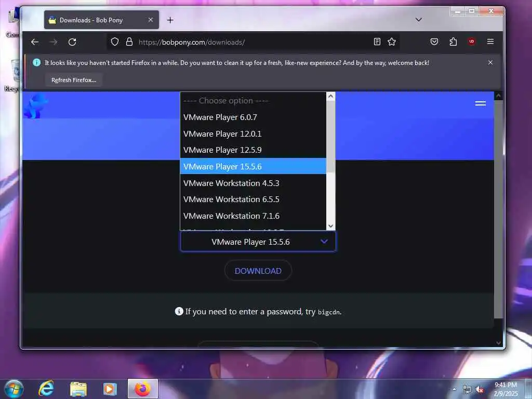Open the Windows Start menu

tap(14, 389)
